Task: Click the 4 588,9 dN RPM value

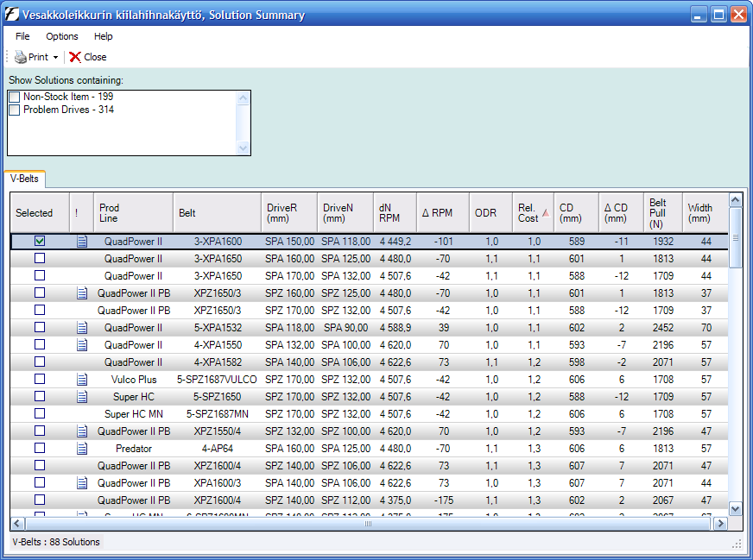Action: [x=395, y=328]
